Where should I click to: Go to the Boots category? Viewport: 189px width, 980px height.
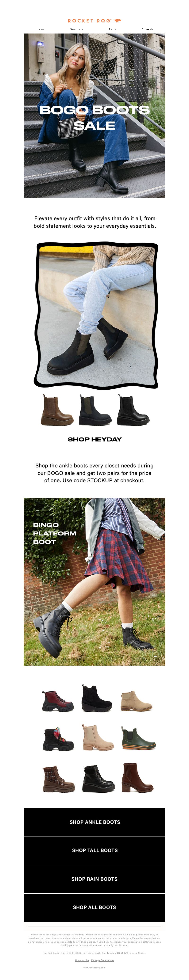point(112,29)
